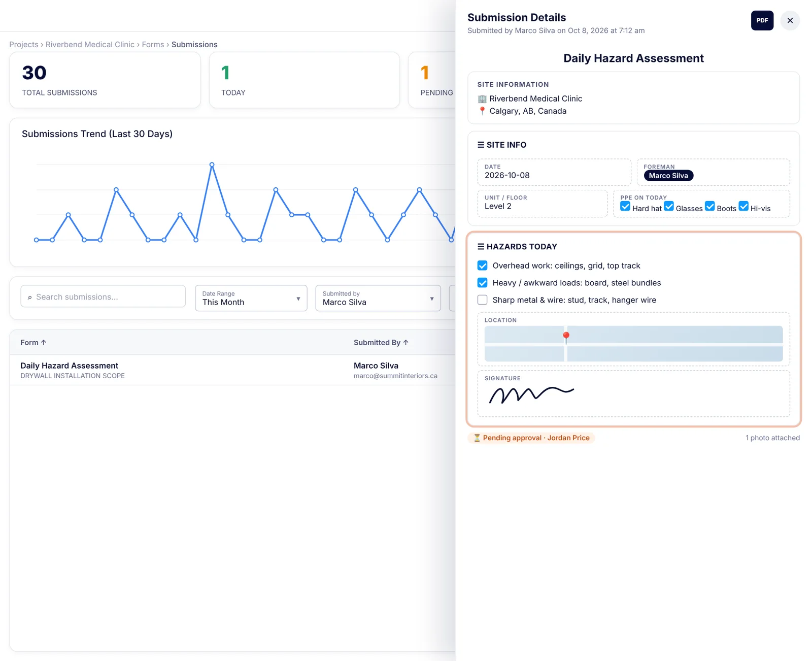Click the search magnifier icon
The height and width of the screenshot is (661, 812).
click(29, 298)
